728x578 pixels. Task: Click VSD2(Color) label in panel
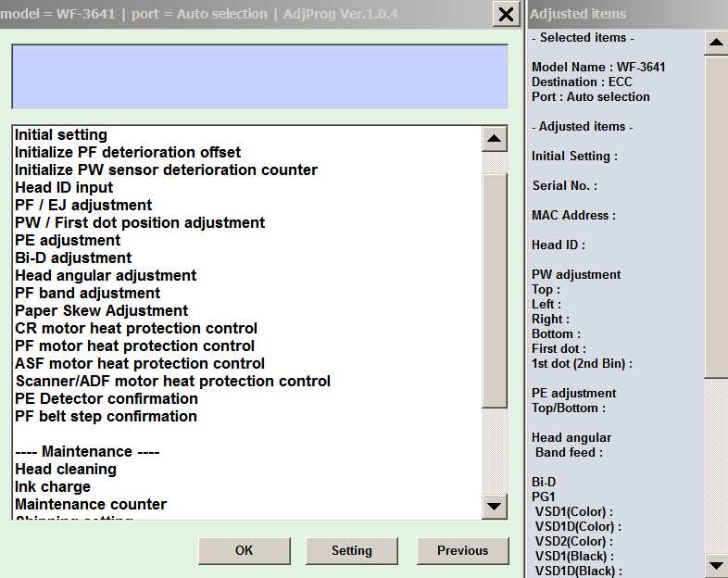click(574, 542)
